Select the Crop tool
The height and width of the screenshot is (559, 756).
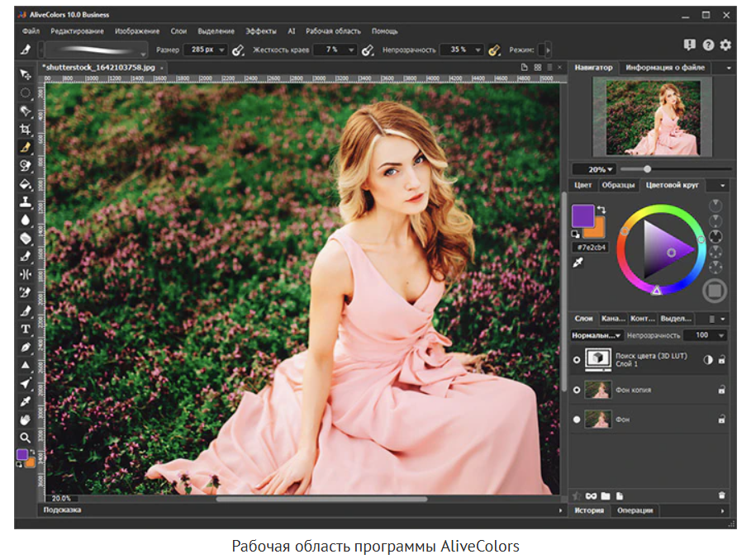point(25,129)
